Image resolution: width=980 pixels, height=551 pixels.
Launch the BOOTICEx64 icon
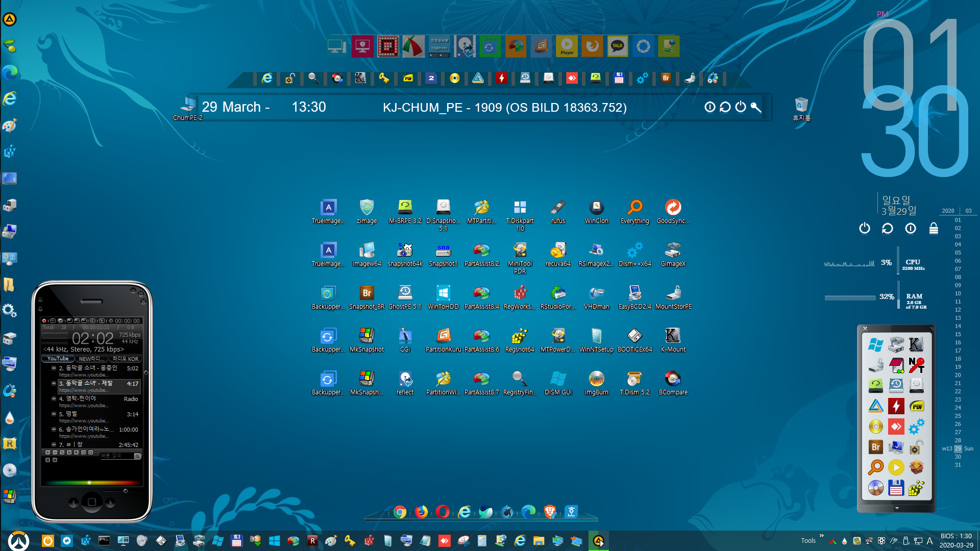click(x=634, y=340)
